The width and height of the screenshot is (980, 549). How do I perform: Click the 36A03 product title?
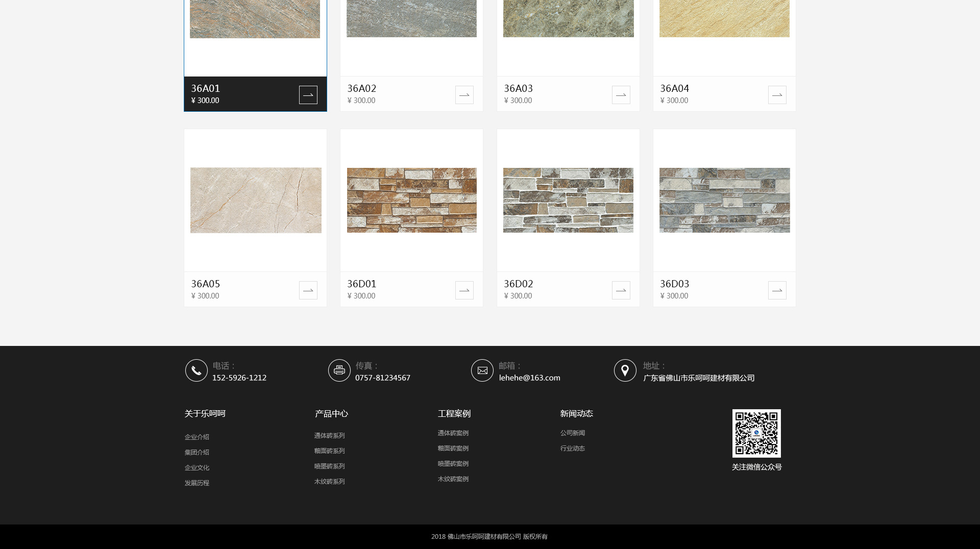(518, 89)
